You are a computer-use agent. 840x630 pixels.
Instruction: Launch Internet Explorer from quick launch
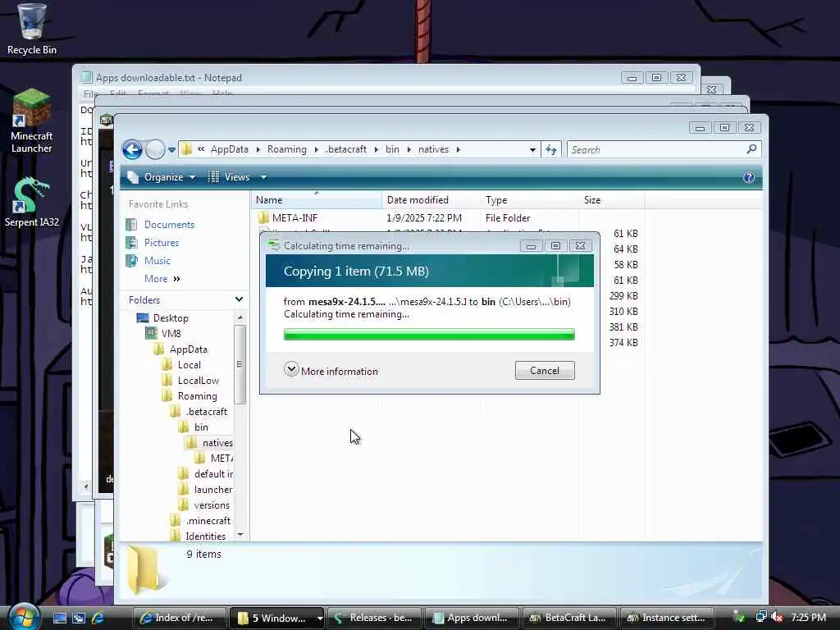[x=98, y=618]
